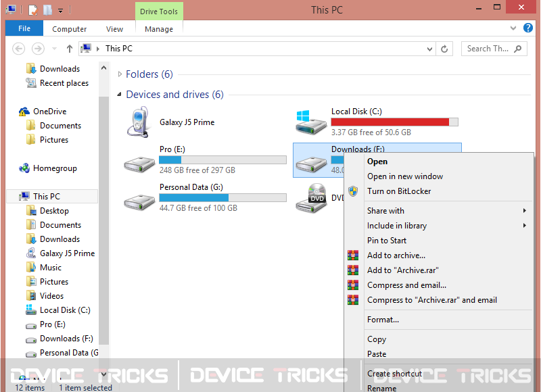
Task: Go back with the Back arrow button
Action: coord(19,49)
